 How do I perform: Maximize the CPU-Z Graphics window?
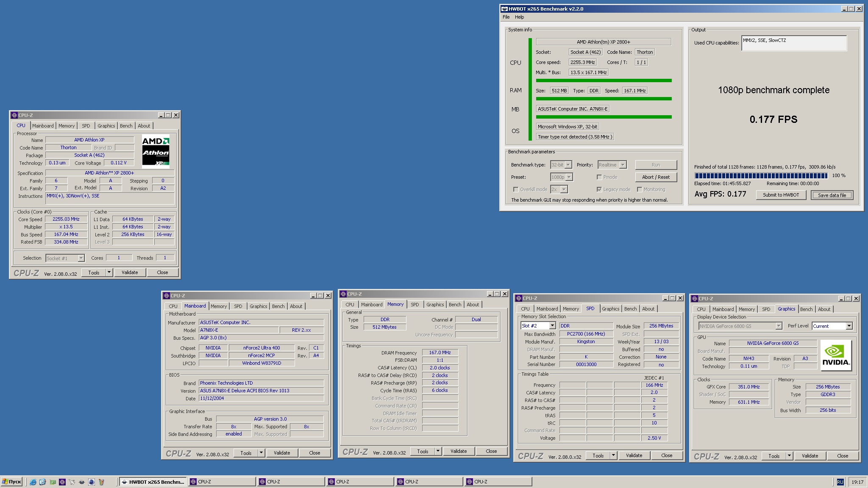pyautogui.click(x=849, y=299)
